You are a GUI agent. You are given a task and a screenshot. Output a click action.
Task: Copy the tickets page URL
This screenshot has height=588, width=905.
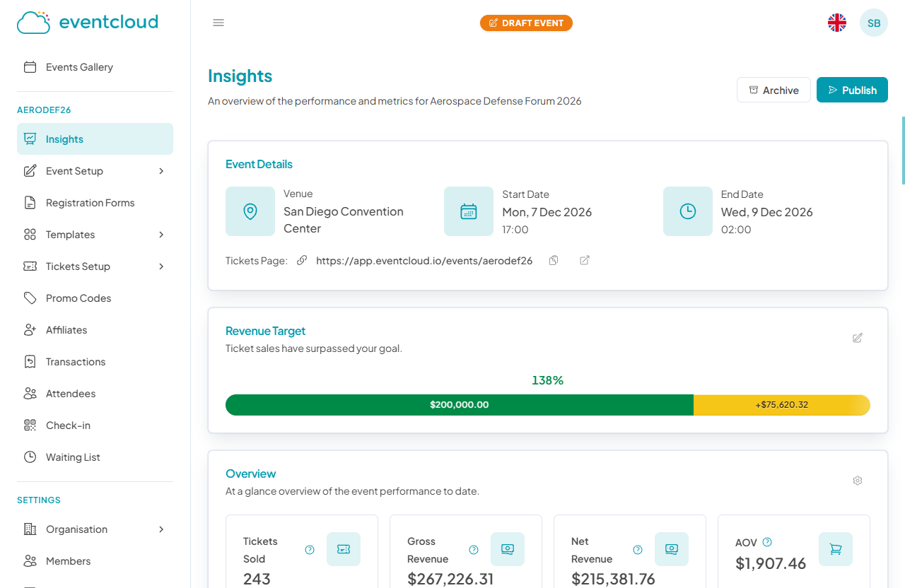(554, 260)
